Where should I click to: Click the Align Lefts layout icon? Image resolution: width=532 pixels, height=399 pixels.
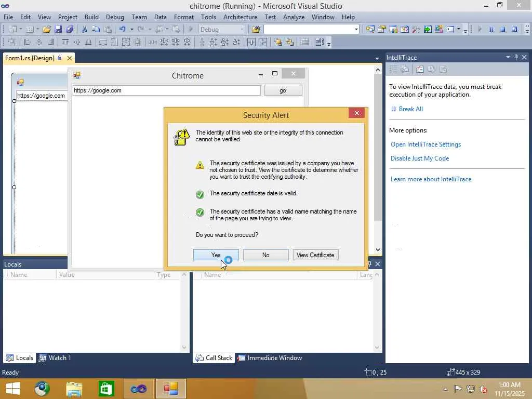[27, 43]
